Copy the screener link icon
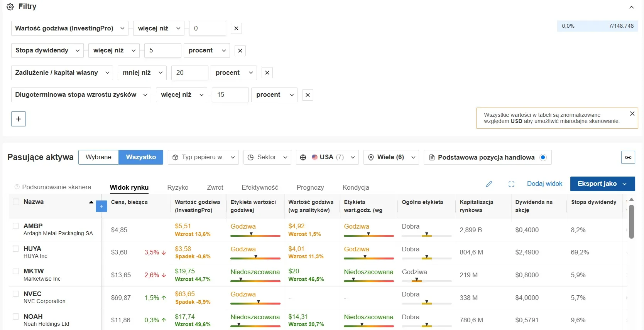Image resolution: width=644 pixels, height=330 pixels. coord(628,157)
